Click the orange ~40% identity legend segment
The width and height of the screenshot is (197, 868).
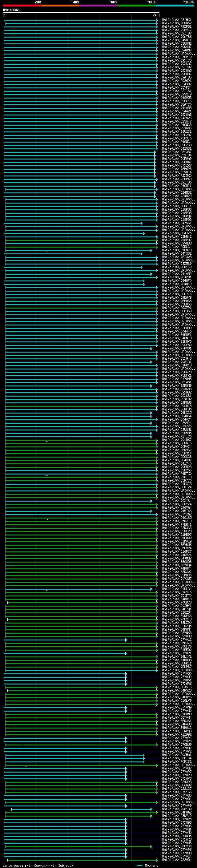pyautogui.click(x=61, y=6)
